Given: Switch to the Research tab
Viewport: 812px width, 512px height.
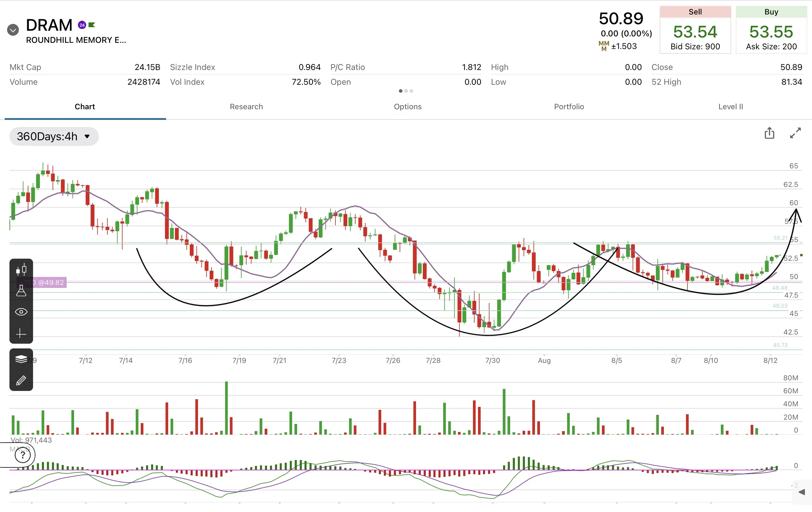Looking at the screenshot, I should [246, 107].
